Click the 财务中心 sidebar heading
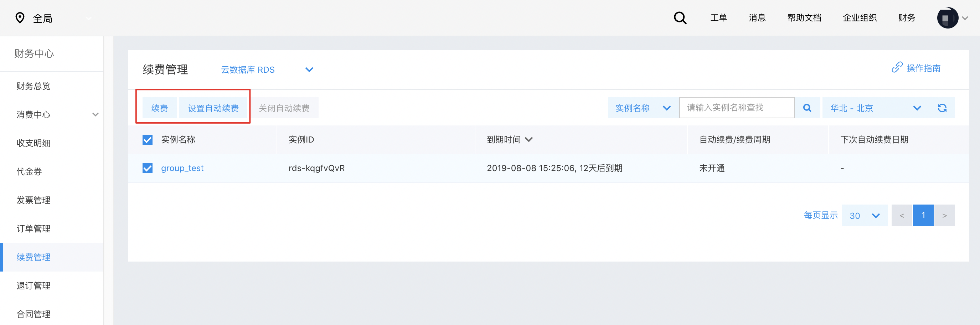The image size is (980, 325). (34, 54)
